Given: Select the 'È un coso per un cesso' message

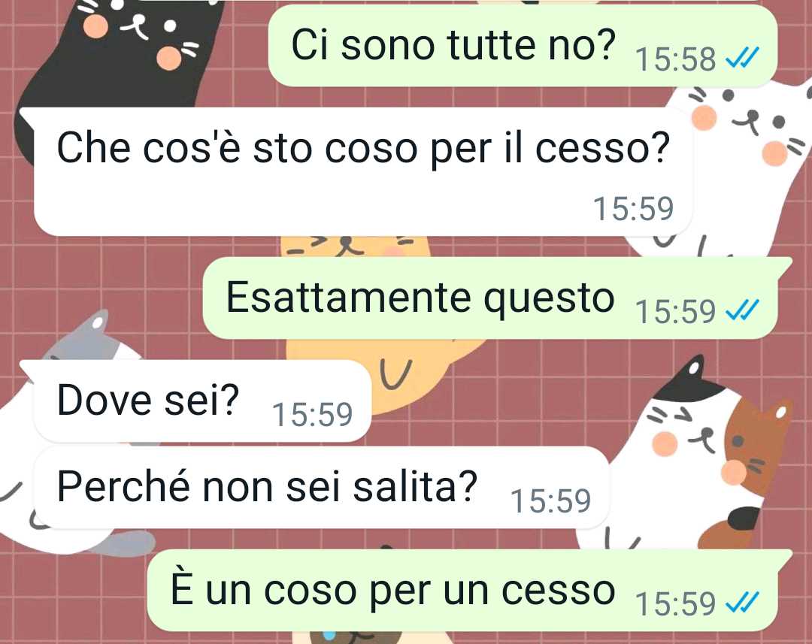Looking at the screenshot, I should (469, 590).
